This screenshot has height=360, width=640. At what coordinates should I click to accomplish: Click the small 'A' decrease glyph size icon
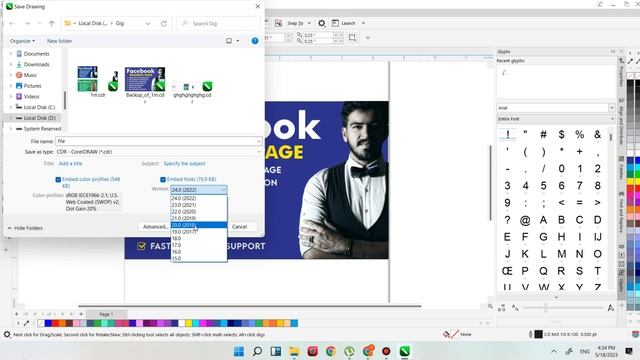tap(516, 308)
